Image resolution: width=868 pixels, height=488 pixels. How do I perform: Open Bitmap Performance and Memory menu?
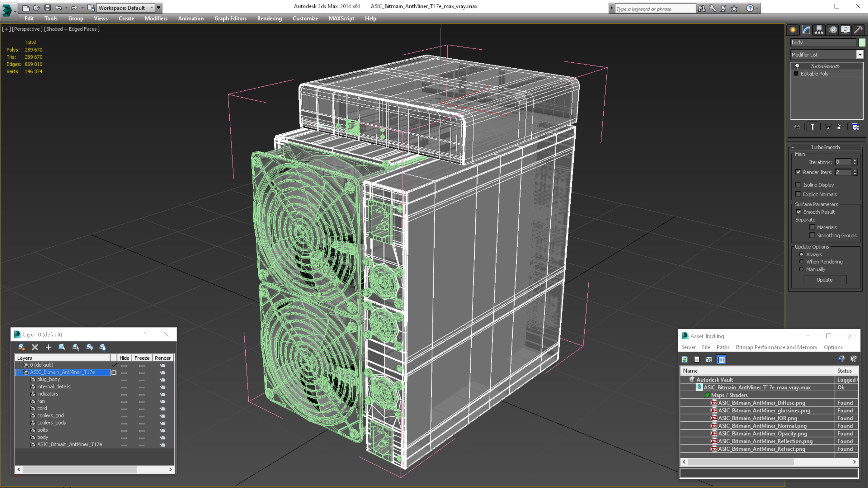click(x=776, y=347)
